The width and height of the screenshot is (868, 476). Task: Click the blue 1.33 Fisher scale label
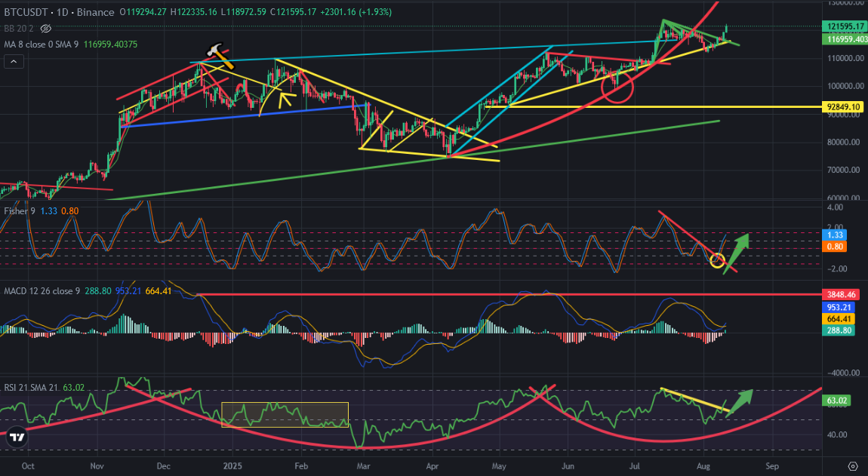pyautogui.click(x=836, y=235)
